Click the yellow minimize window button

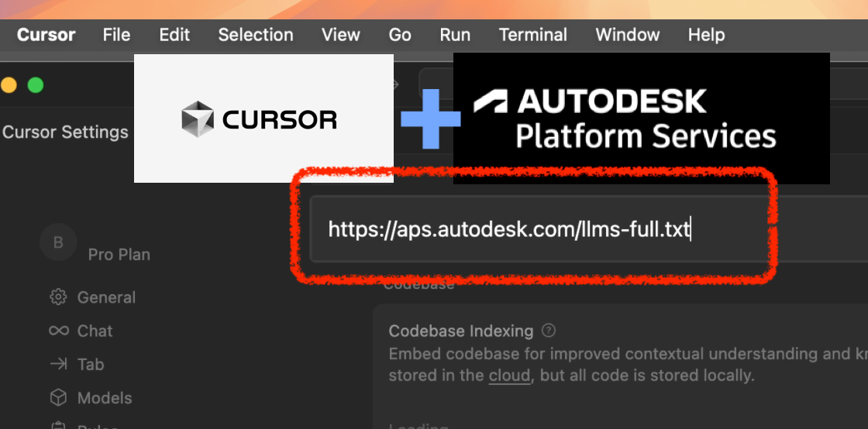click(9, 85)
